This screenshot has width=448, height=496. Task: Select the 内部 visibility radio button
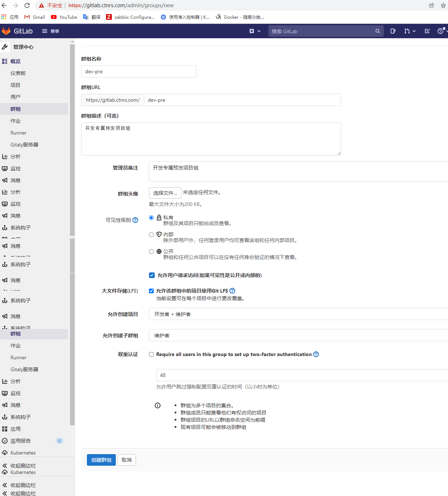[x=151, y=234]
